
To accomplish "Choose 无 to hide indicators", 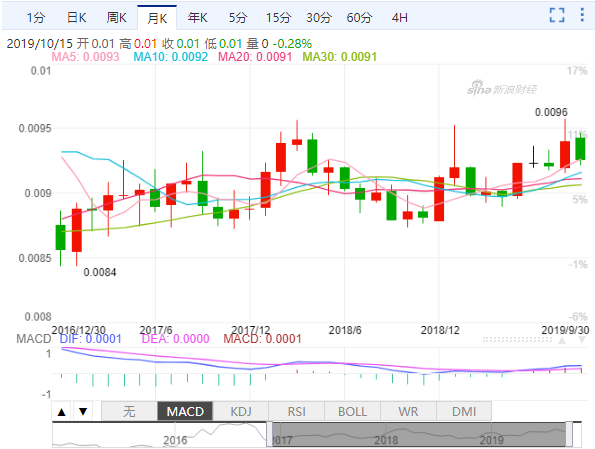I will point(129,411).
